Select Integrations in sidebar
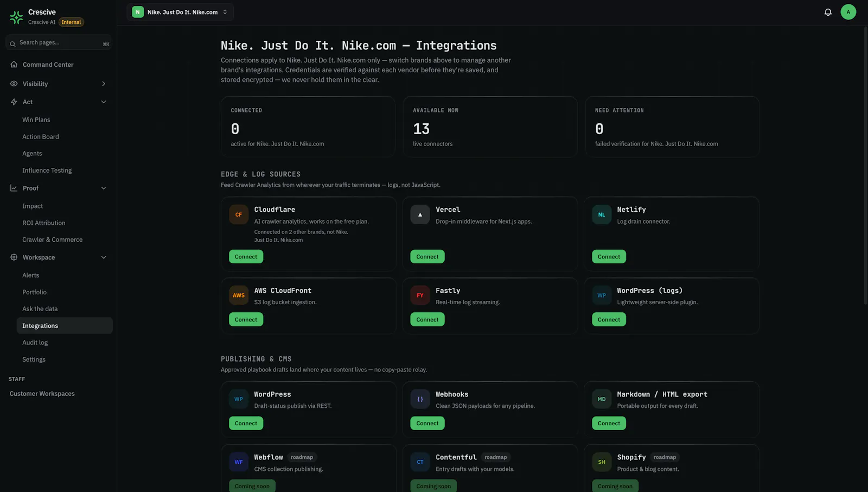Screen dimensions: 868x492 point(65,326)
